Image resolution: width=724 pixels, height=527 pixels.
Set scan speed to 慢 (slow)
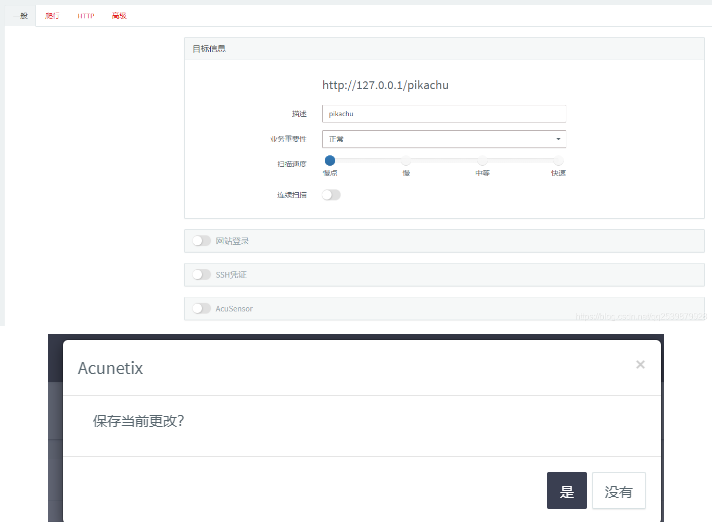coord(406,160)
